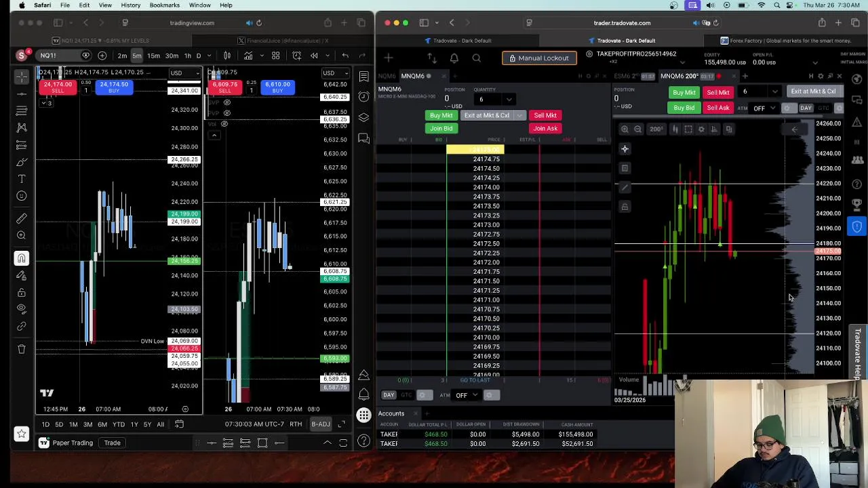Open the forecasting and position tools
Viewport: 868px width, 488px height.
[22, 144]
